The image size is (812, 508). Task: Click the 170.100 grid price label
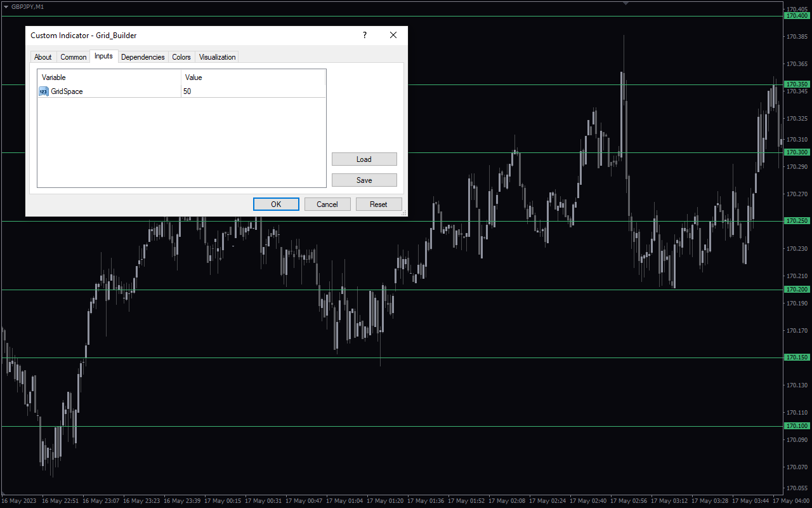pyautogui.click(x=797, y=426)
